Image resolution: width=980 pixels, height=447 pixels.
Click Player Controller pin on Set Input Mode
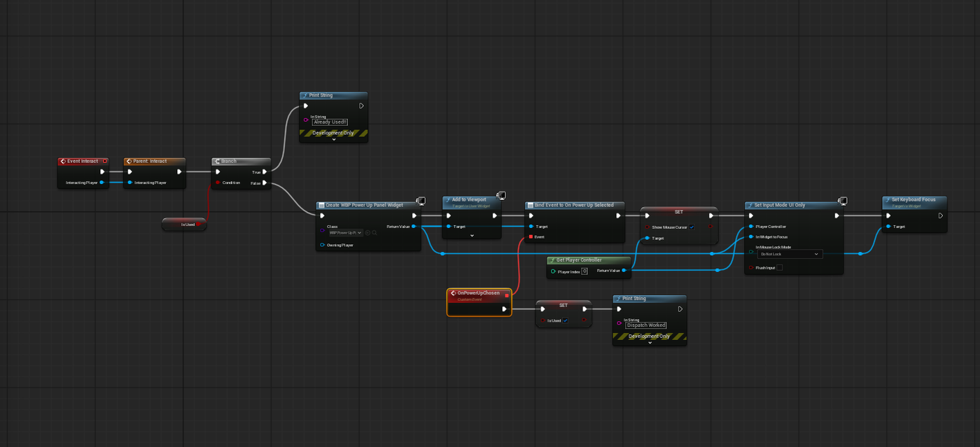click(750, 227)
